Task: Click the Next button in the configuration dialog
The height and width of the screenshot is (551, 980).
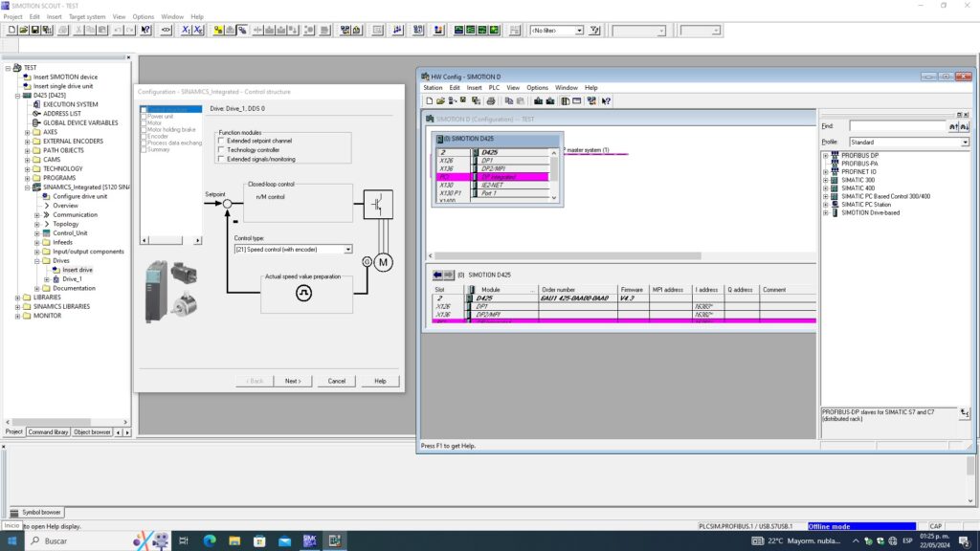Action: click(x=293, y=381)
